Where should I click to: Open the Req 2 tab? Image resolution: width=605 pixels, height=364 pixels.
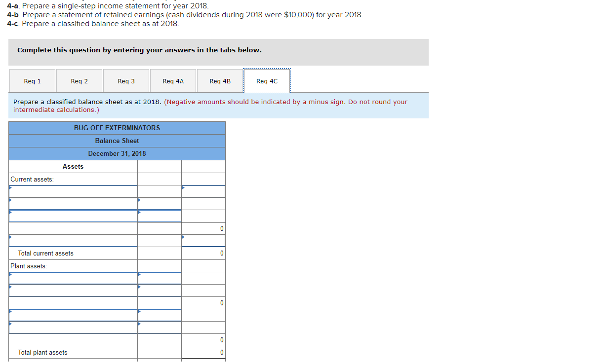coord(79,80)
